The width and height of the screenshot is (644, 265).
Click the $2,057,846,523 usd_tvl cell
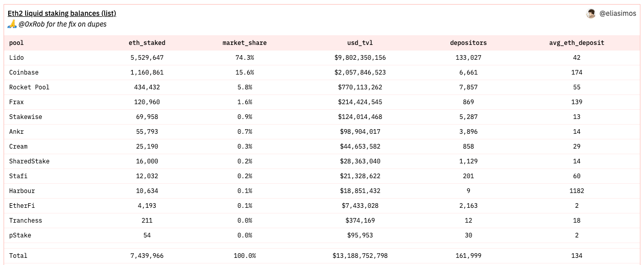360,73
